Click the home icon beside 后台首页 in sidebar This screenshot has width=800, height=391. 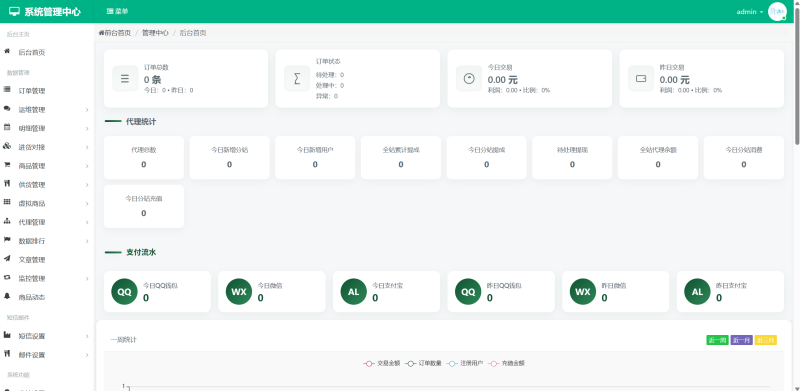pos(7,52)
